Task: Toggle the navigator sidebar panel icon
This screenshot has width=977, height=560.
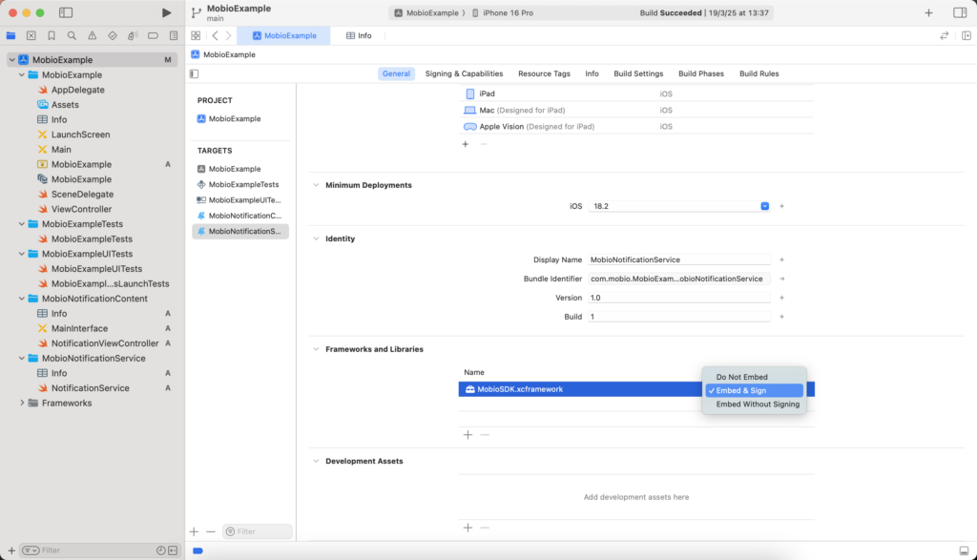Action: 66,12
